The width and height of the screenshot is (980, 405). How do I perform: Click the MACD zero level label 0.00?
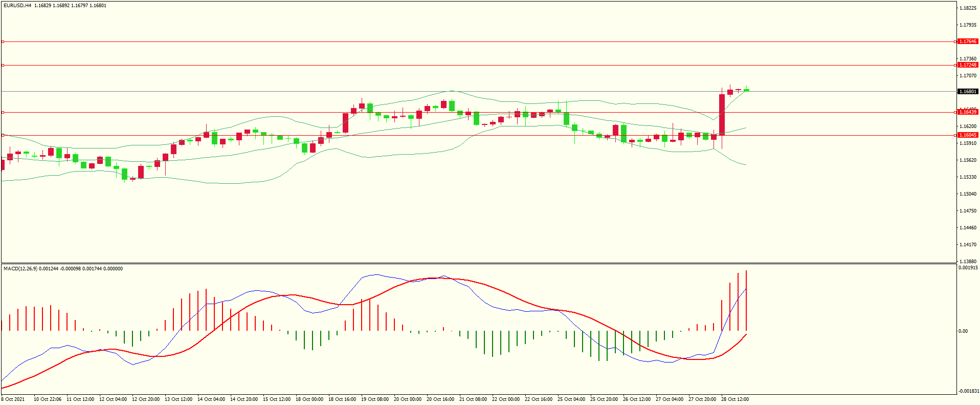[963, 331]
